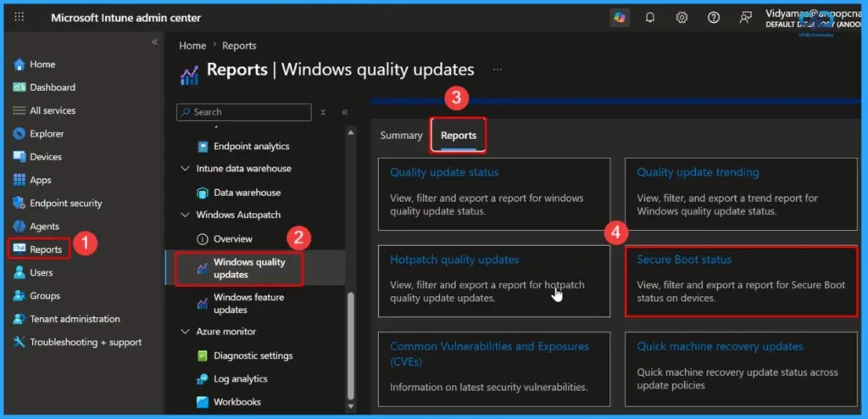Viewport: 868px width, 419px height.
Task: Switch to the Reports tab
Action: pyautogui.click(x=459, y=136)
